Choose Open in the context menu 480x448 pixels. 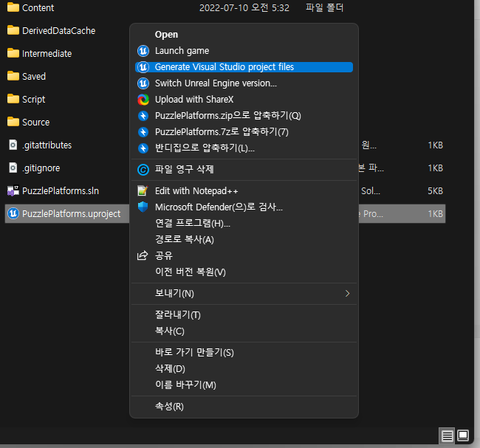244,35
